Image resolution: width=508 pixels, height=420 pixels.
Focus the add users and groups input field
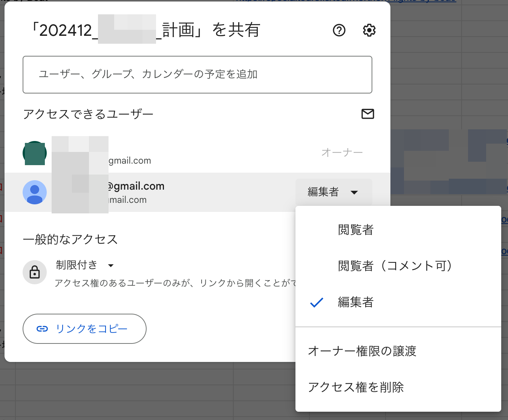click(x=197, y=75)
